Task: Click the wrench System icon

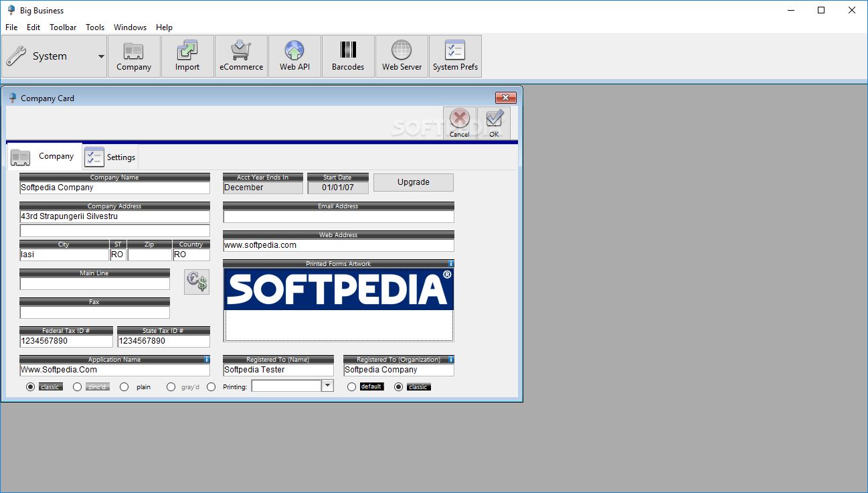Action: pyautogui.click(x=17, y=56)
